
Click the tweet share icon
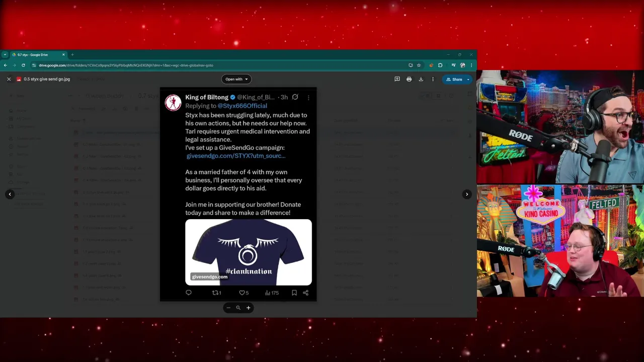coord(305,293)
